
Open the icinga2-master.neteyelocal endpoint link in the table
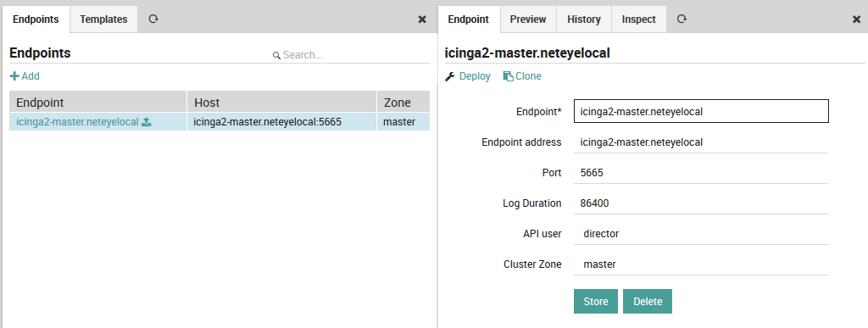coord(77,122)
